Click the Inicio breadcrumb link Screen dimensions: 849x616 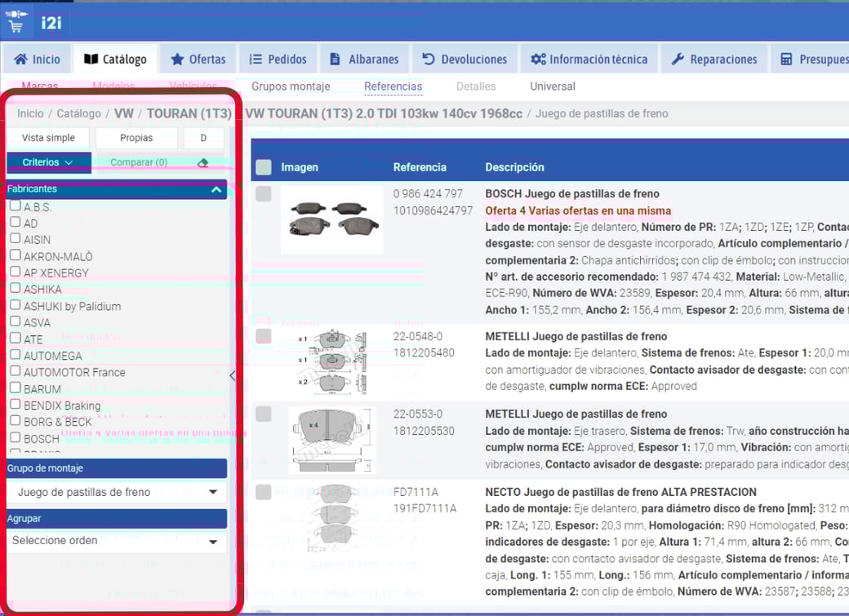point(29,113)
